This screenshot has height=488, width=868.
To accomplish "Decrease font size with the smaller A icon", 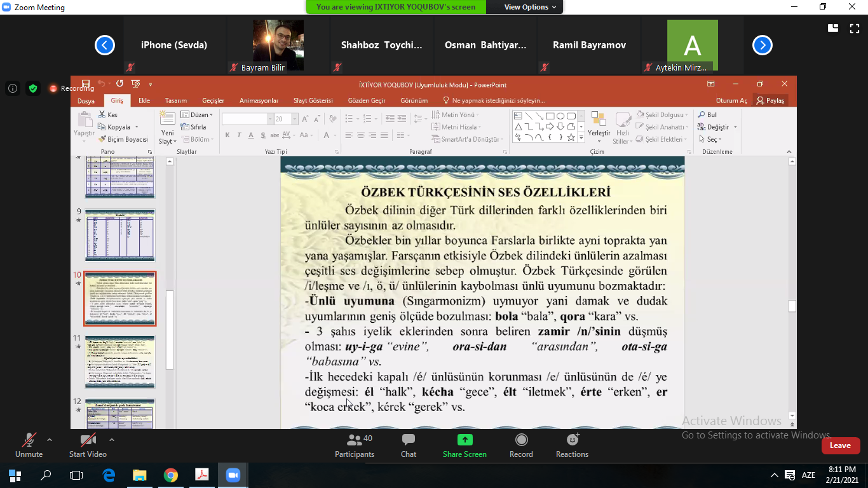I will coord(317,119).
